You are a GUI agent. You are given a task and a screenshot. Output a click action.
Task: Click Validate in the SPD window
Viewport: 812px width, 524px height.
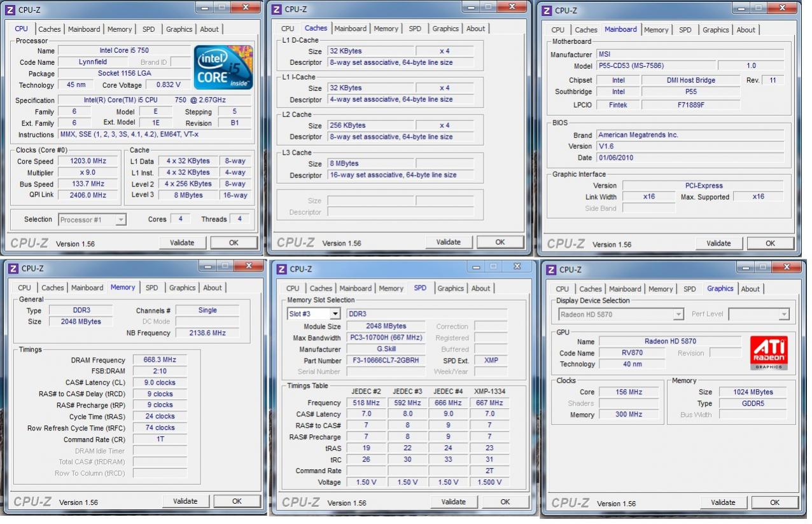[453, 502]
